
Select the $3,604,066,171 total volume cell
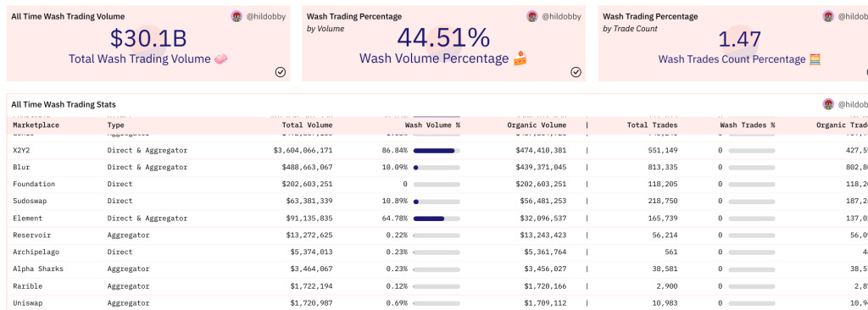point(303,150)
